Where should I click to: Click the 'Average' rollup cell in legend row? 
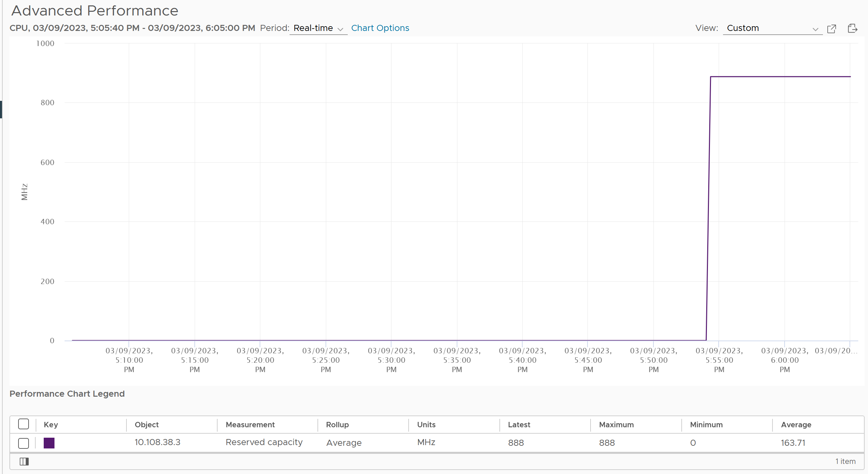pyautogui.click(x=344, y=443)
